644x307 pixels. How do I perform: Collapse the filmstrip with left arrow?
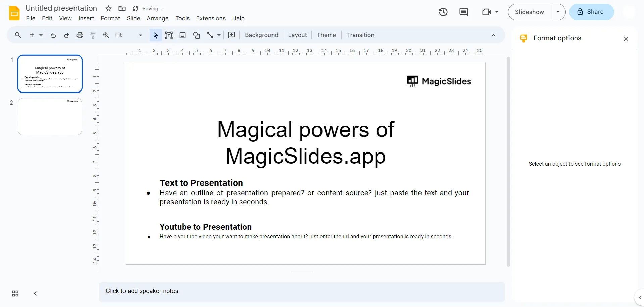point(36,294)
